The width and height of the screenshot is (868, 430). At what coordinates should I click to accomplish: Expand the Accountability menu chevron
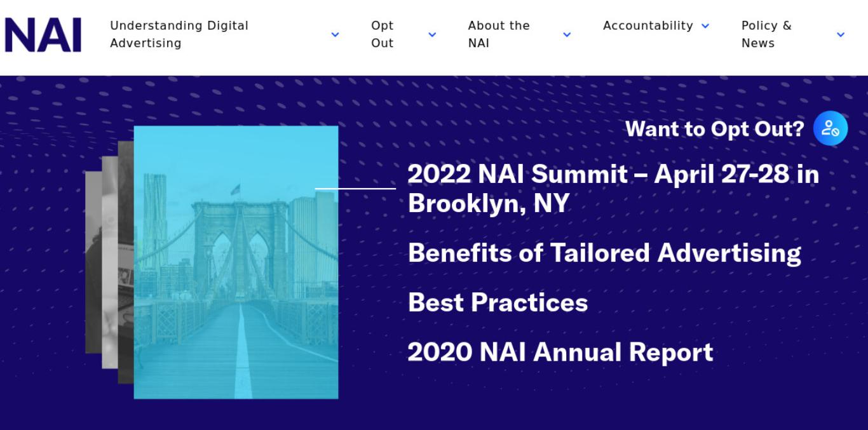[x=705, y=26]
